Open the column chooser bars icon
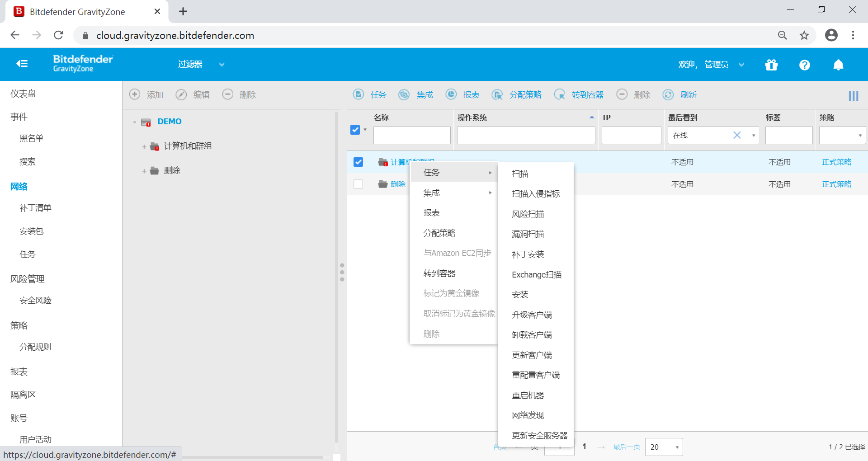The height and width of the screenshot is (461, 868). [854, 96]
